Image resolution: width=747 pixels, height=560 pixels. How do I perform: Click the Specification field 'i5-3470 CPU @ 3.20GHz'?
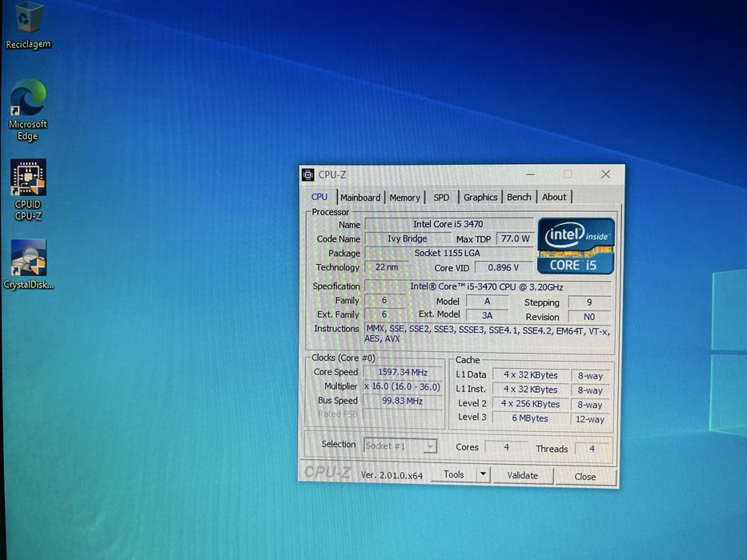pyautogui.click(x=488, y=286)
